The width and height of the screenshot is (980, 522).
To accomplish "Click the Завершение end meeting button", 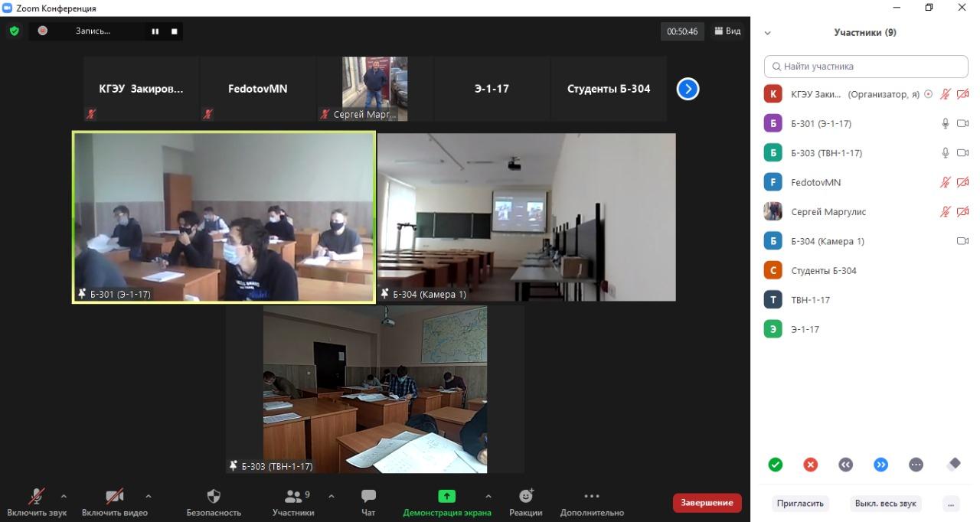I will click(707, 503).
